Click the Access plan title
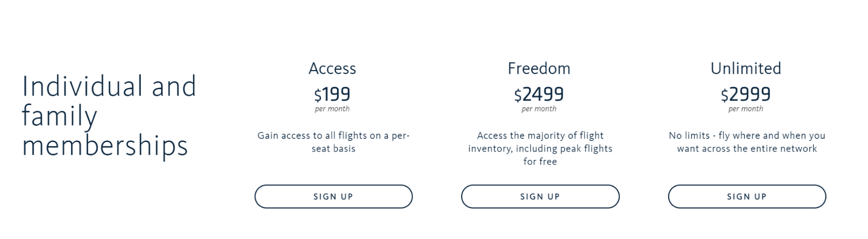The height and width of the screenshot is (239, 868). coord(332,69)
